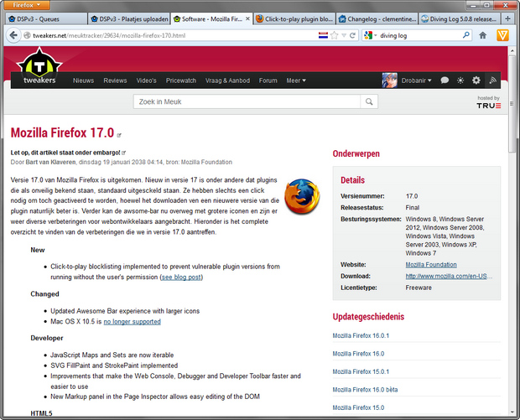Open the bookmark history dropdown arrow

344,35
